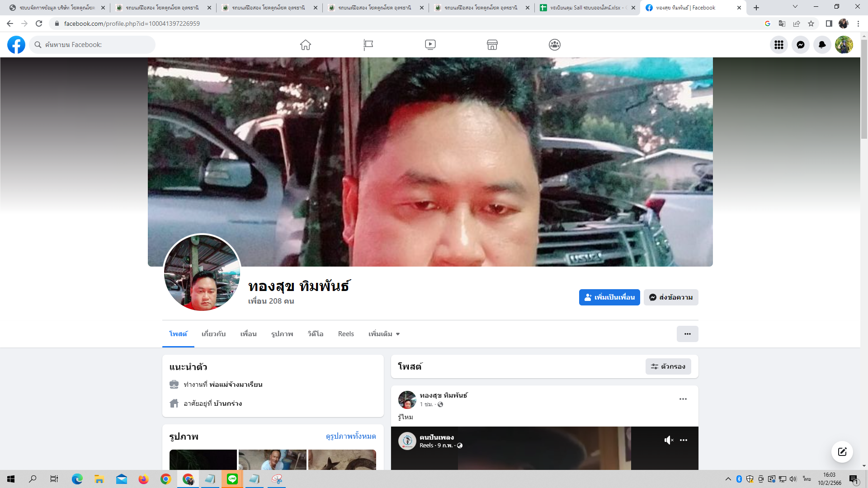Open LINE app in taskbar
The width and height of the screenshot is (868, 488).
pyautogui.click(x=232, y=479)
